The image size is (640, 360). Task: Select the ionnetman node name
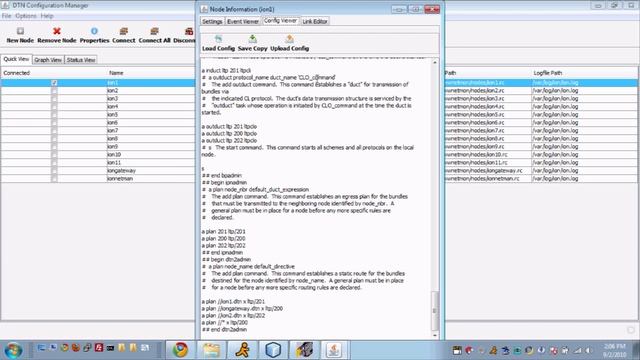tap(120, 178)
